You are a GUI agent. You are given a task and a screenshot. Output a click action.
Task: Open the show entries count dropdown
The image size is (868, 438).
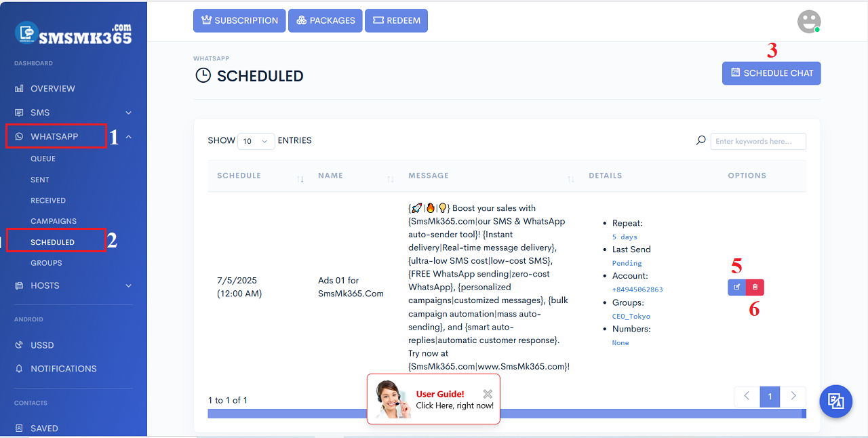[256, 141]
